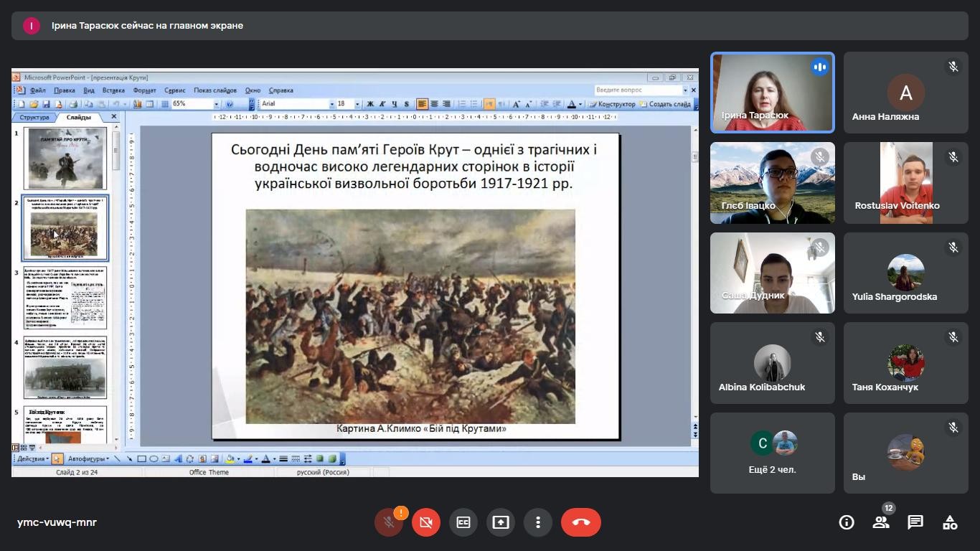The width and height of the screenshot is (980, 551).
Task: Expand the font size 18 dropdown
Action: coord(357,104)
